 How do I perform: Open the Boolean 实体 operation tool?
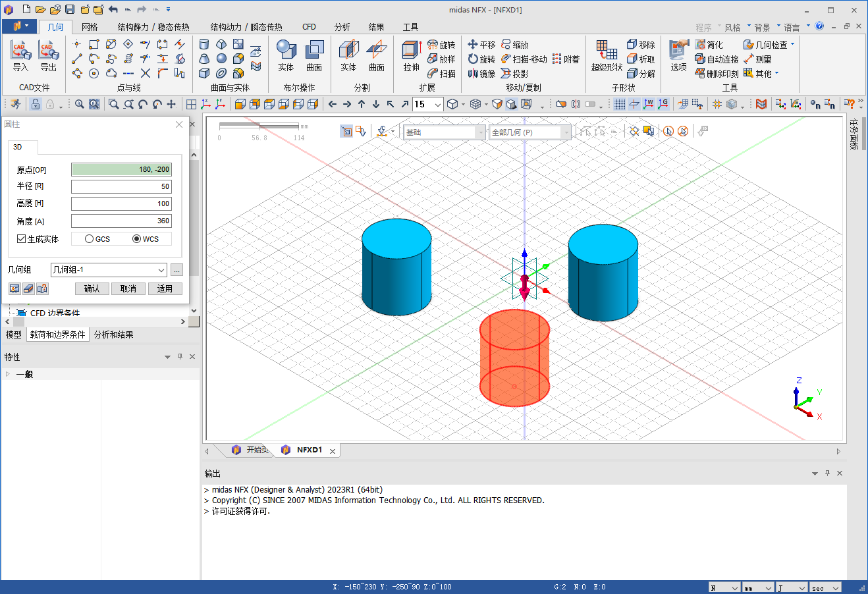[x=286, y=55]
